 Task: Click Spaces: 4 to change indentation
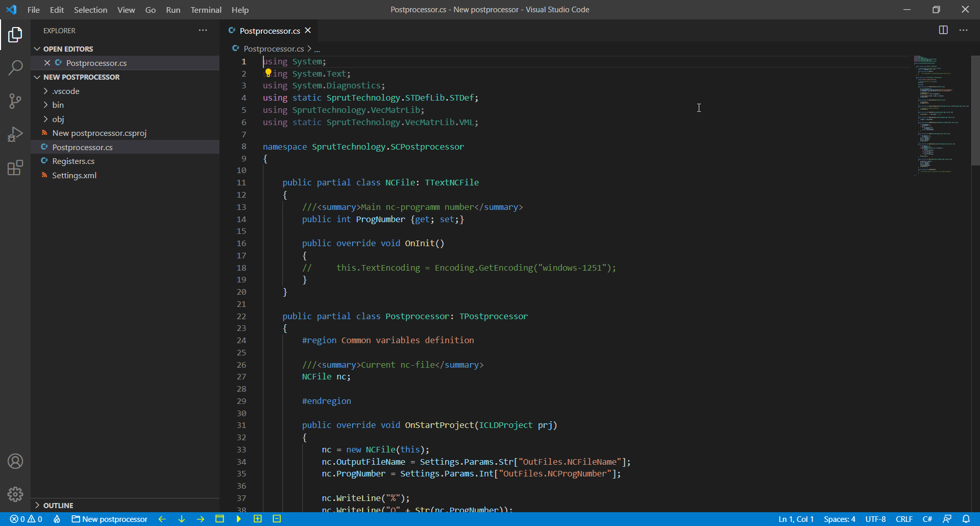pyautogui.click(x=840, y=519)
